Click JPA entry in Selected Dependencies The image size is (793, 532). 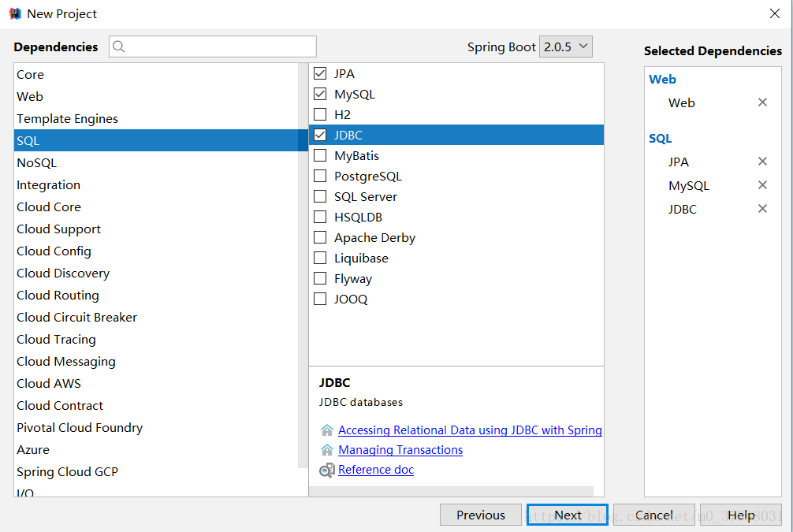click(x=678, y=162)
